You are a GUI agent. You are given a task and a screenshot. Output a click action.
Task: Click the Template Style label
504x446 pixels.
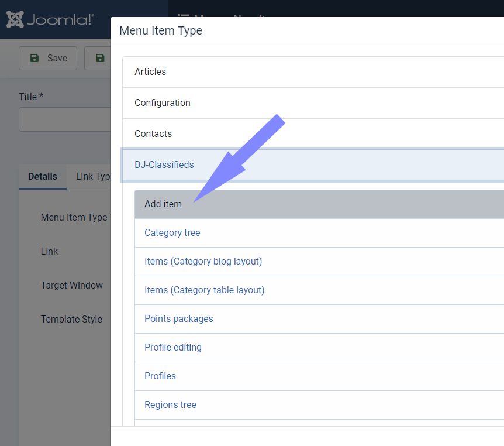click(71, 319)
